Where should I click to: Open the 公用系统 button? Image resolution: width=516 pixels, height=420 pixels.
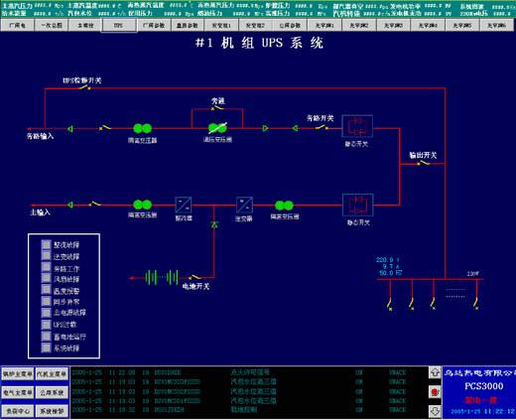point(52,393)
